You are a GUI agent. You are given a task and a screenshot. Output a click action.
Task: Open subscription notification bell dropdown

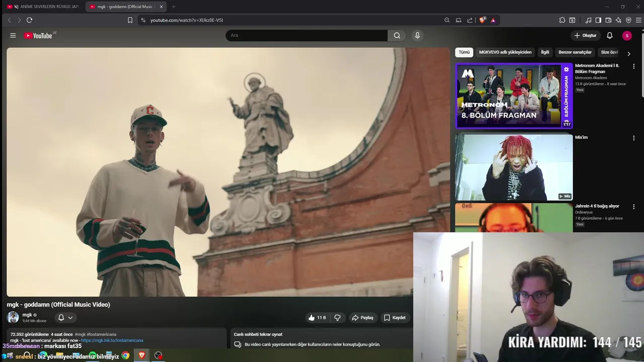65,318
